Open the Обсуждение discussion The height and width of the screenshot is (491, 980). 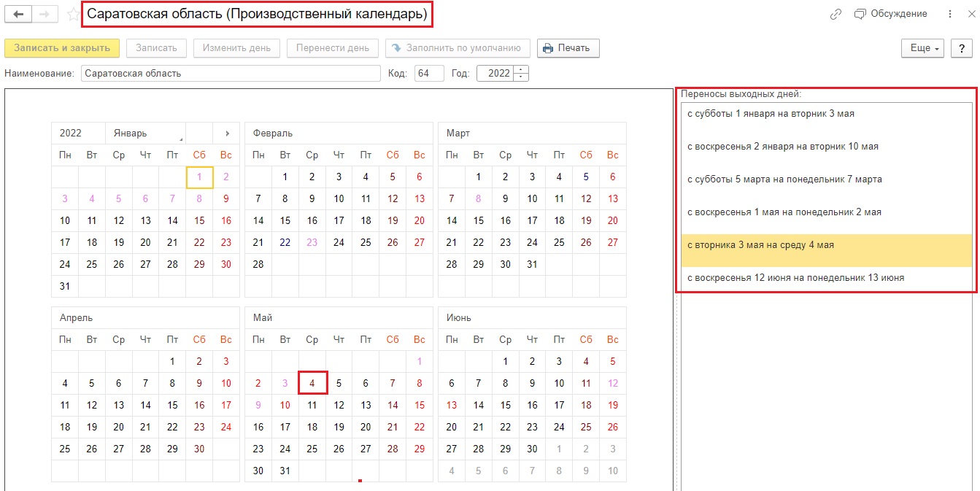(x=890, y=14)
